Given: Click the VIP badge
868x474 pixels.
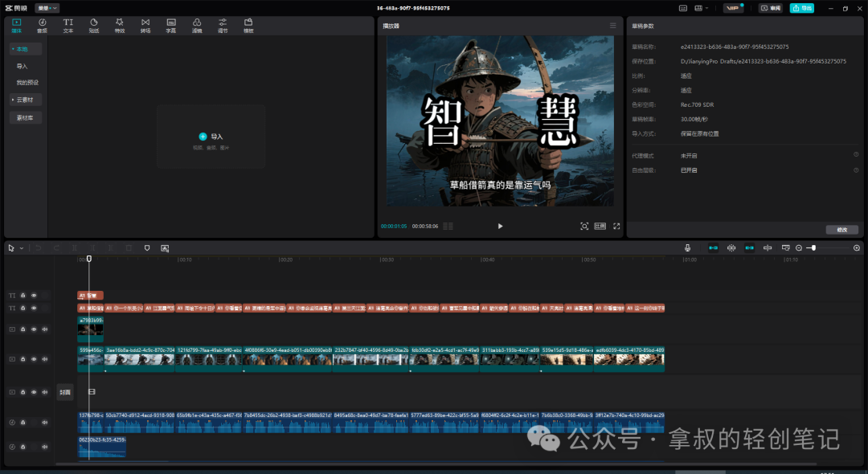Looking at the screenshot, I should 733,8.
